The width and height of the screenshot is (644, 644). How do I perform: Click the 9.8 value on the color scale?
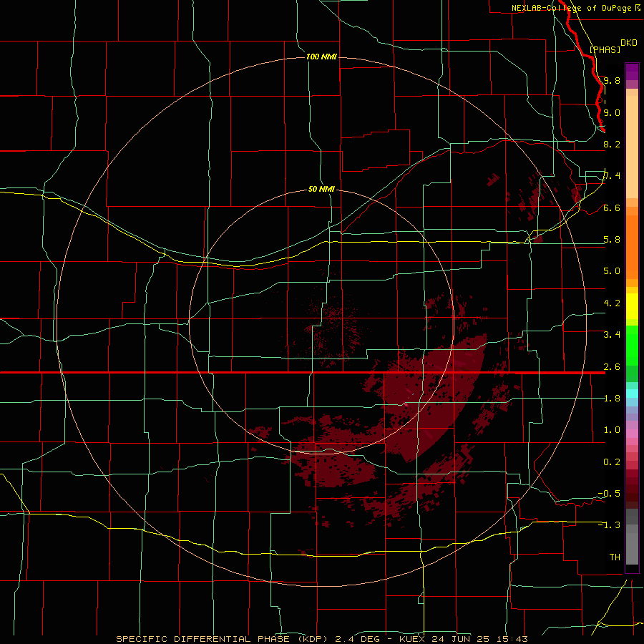pyautogui.click(x=612, y=80)
